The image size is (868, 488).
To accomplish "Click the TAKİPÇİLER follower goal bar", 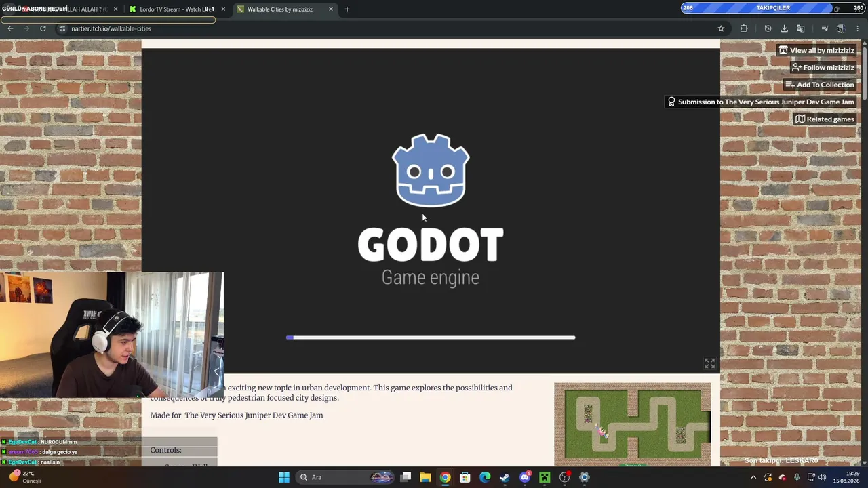I will [x=772, y=8].
